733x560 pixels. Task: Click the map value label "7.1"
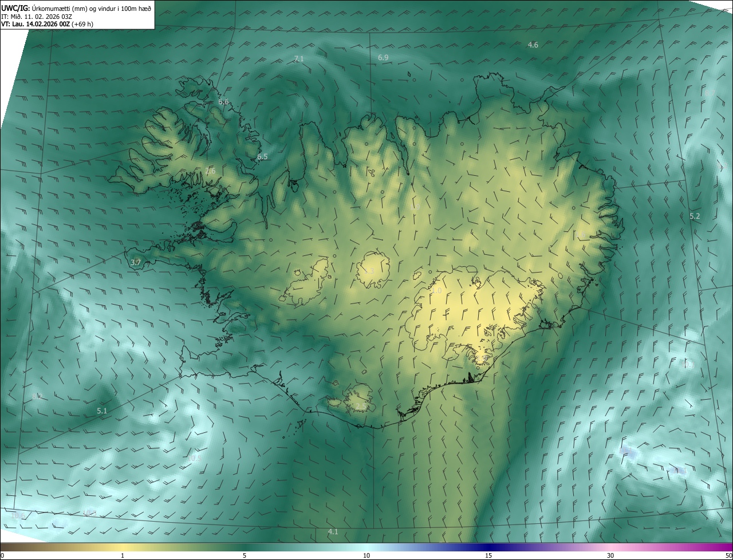(x=299, y=59)
